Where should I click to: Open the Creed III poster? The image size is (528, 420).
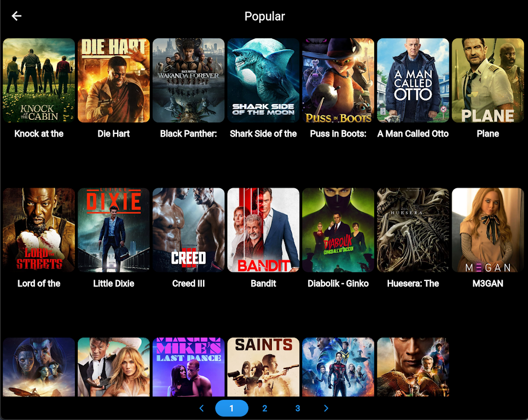189,230
